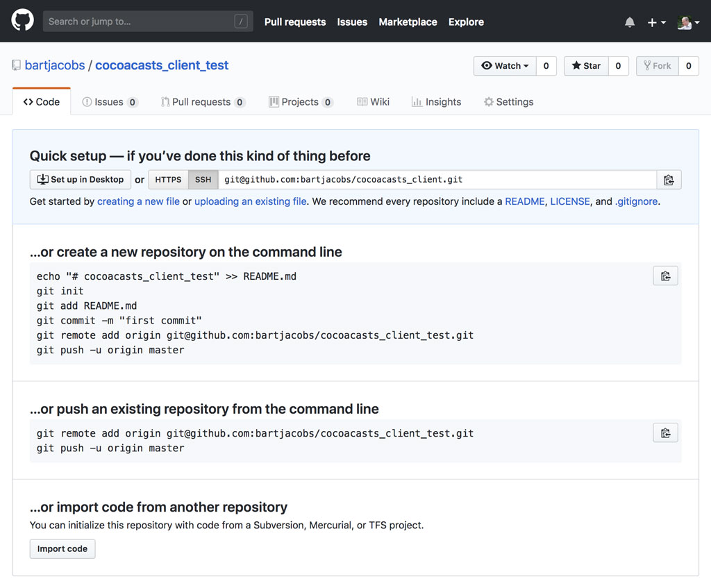
Task: Open the plus create-new dropdown
Action: click(656, 22)
